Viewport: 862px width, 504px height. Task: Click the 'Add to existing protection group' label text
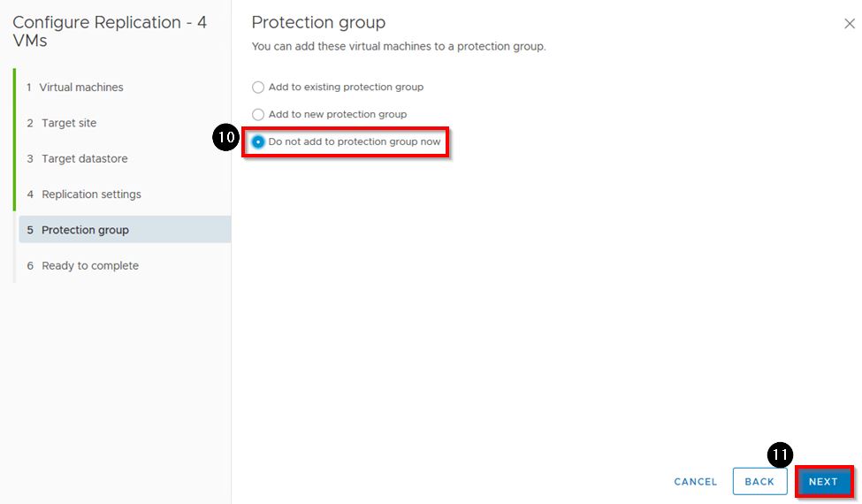click(x=346, y=88)
